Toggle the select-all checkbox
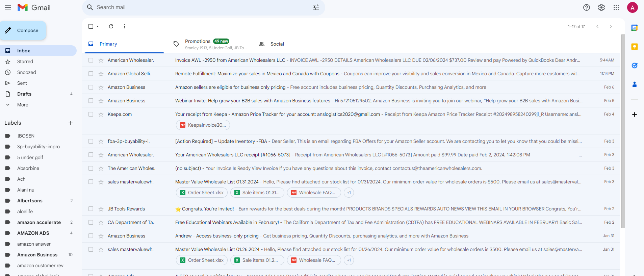 coord(91,26)
